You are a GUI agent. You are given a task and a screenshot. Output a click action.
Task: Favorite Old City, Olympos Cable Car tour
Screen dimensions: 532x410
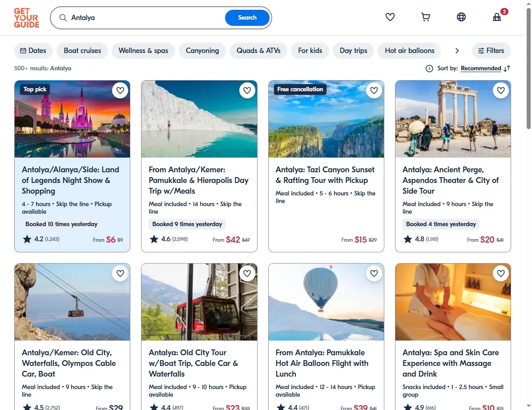click(x=120, y=273)
